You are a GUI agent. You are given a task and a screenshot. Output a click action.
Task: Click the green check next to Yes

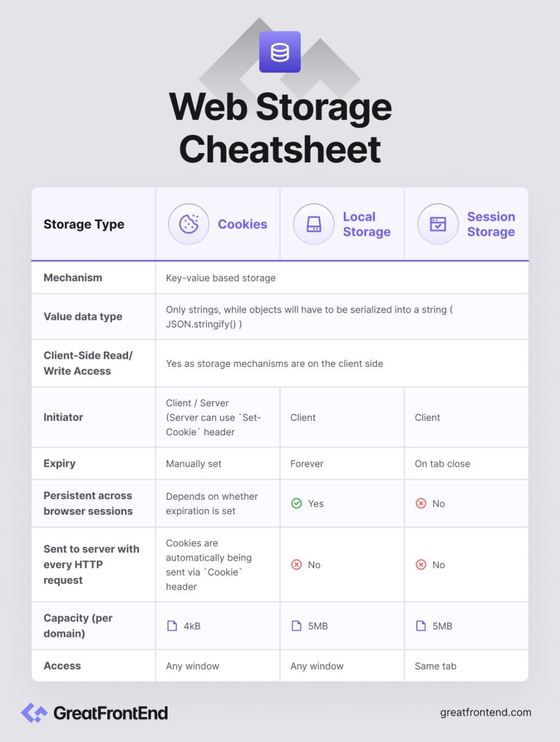(x=296, y=503)
